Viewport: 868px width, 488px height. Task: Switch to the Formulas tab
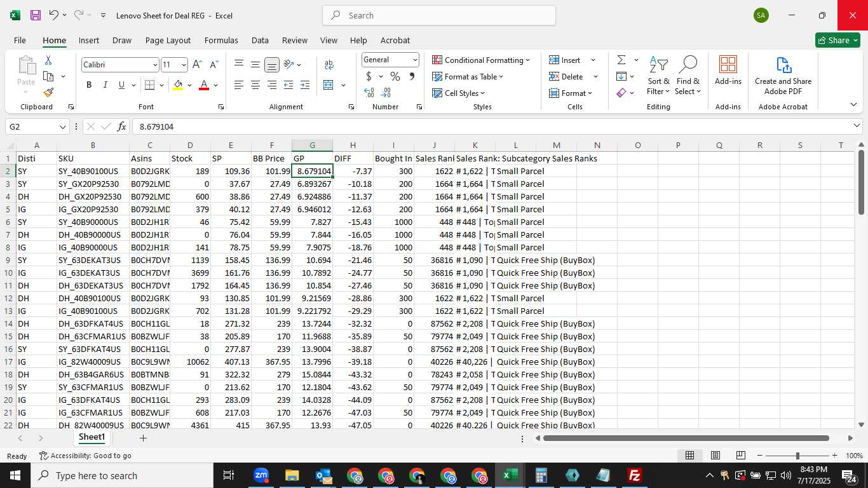click(x=221, y=40)
